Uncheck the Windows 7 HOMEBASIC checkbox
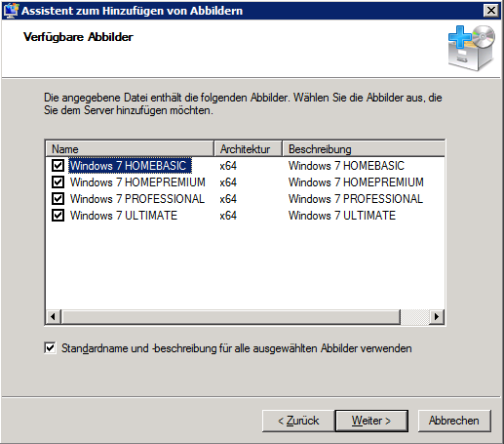The width and height of the screenshot is (504, 444). [58, 165]
